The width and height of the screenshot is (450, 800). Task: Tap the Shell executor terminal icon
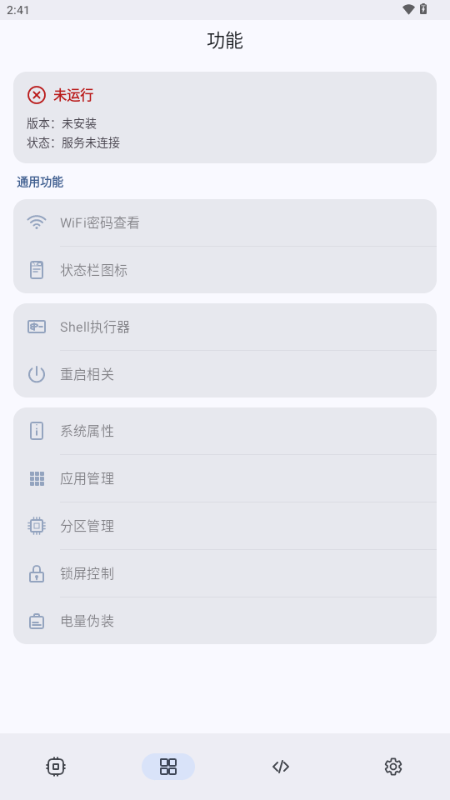(36, 327)
